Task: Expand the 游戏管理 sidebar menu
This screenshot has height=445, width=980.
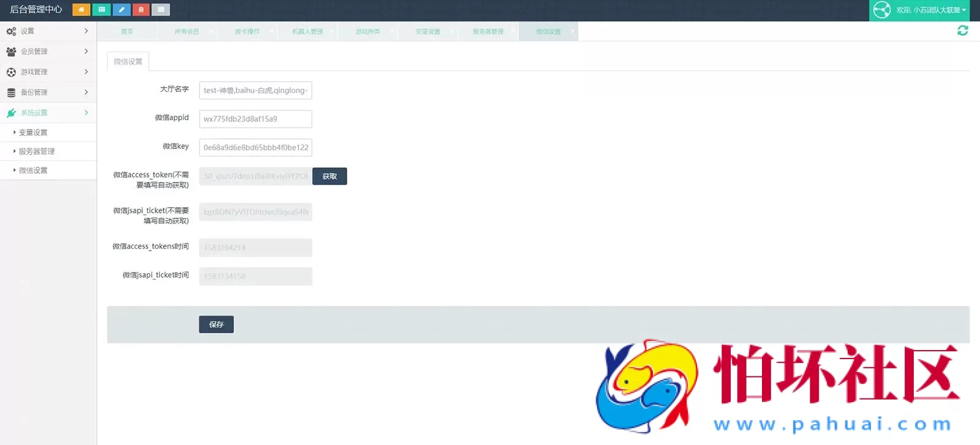Action: [x=48, y=72]
